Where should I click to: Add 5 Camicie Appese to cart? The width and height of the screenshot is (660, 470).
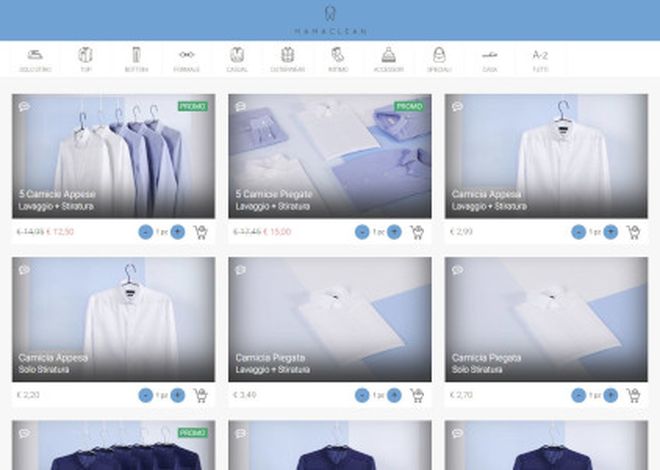(x=201, y=232)
